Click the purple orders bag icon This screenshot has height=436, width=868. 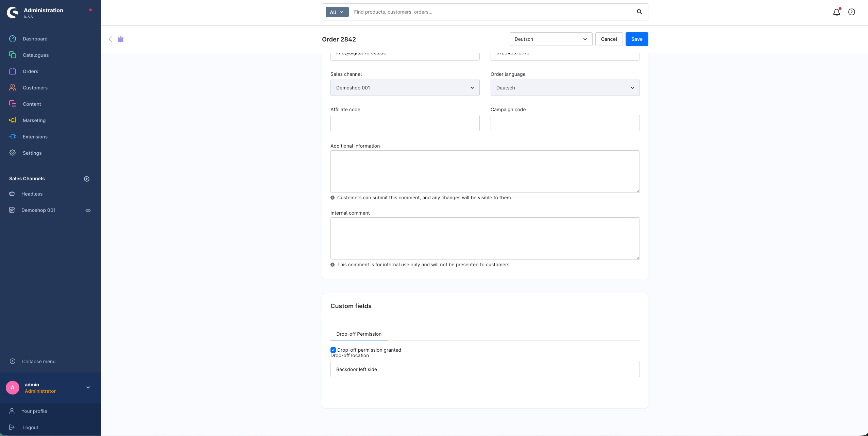click(121, 39)
